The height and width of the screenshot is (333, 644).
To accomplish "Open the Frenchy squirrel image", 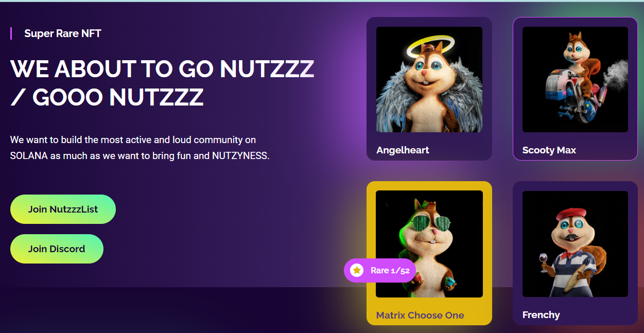I will [x=575, y=244].
